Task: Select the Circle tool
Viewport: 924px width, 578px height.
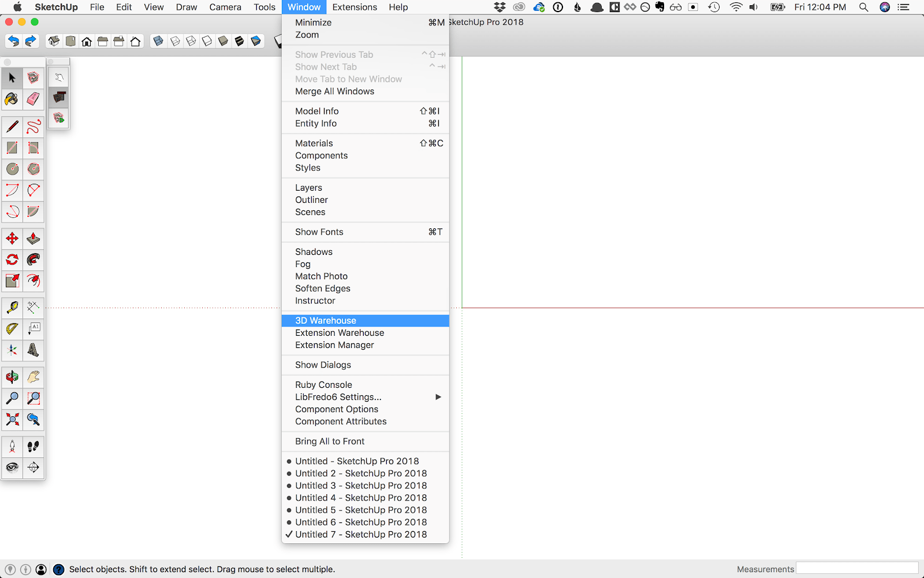Action: click(x=12, y=169)
